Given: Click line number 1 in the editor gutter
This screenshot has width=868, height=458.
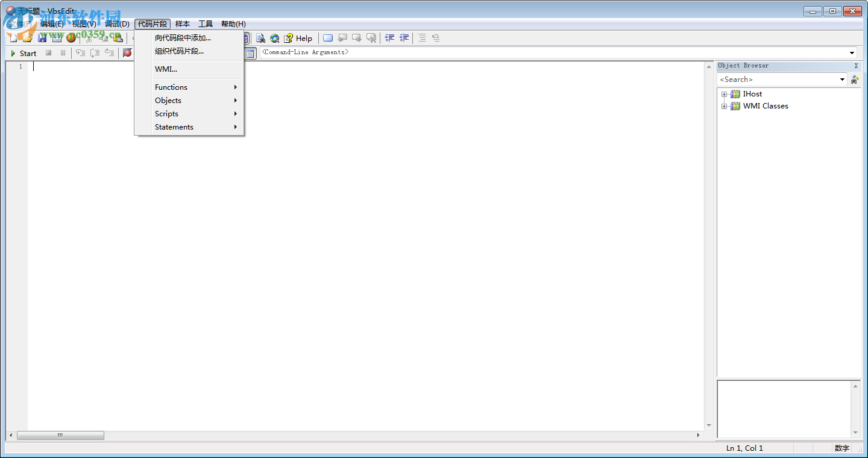Looking at the screenshot, I should [x=20, y=66].
